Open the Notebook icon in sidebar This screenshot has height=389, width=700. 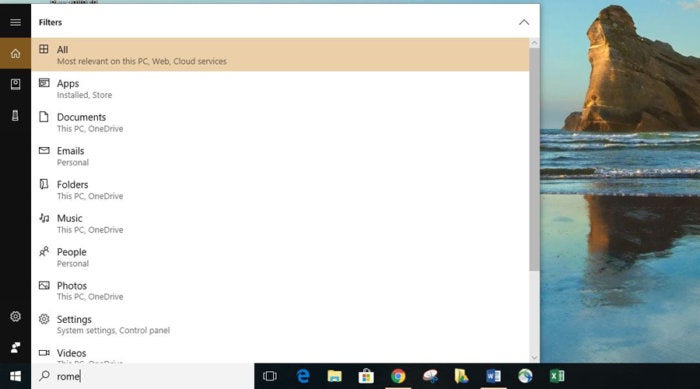[x=15, y=84]
